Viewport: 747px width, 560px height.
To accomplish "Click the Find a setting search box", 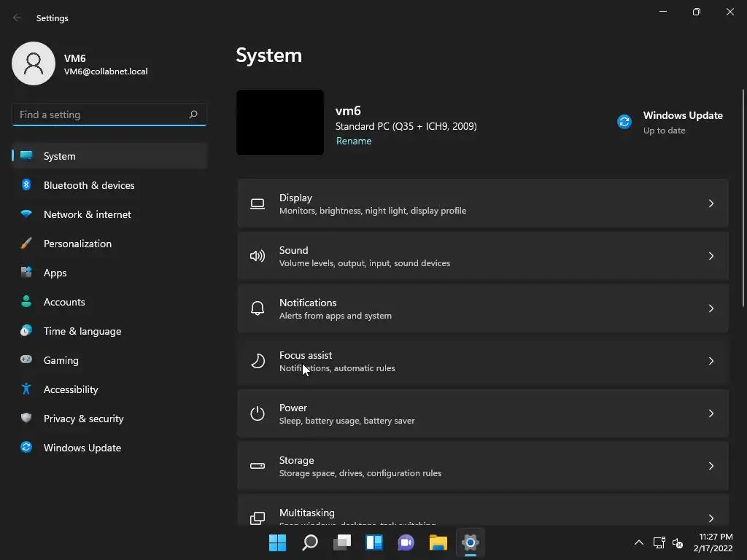I will pyautogui.click(x=109, y=114).
